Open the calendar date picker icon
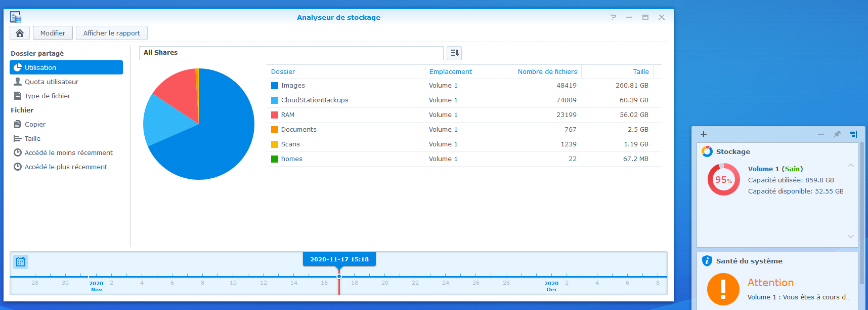The height and width of the screenshot is (310, 868). [21, 262]
